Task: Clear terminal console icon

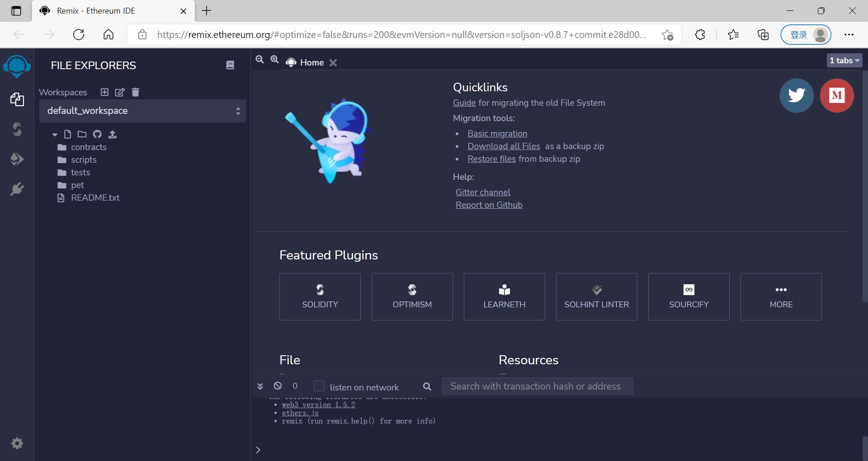Action: pyautogui.click(x=278, y=386)
